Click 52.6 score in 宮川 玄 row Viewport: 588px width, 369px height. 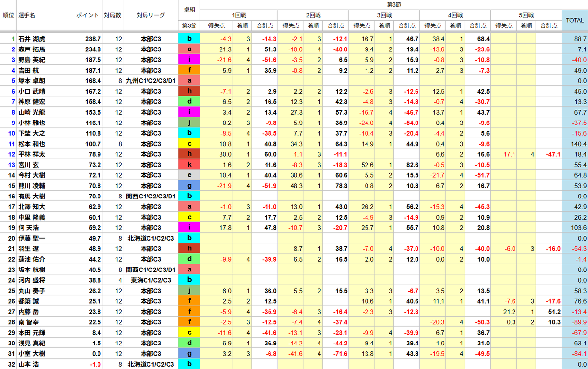pos(367,165)
